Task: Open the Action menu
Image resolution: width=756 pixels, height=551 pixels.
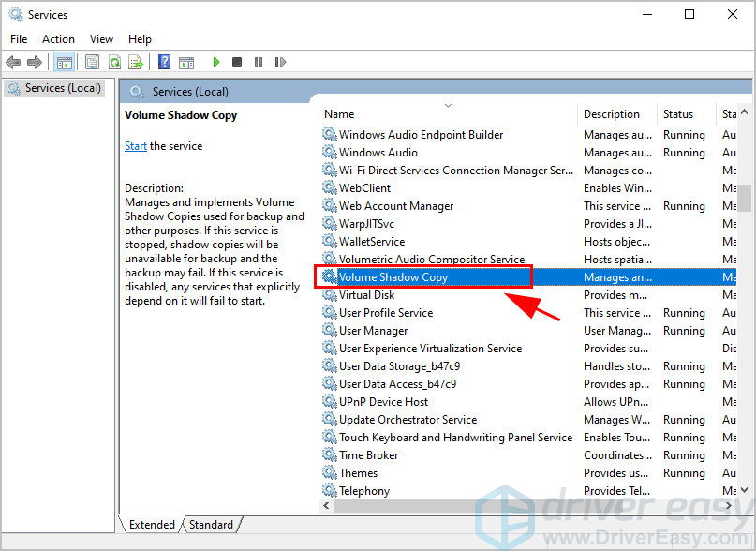Action: (x=58, y=39)
